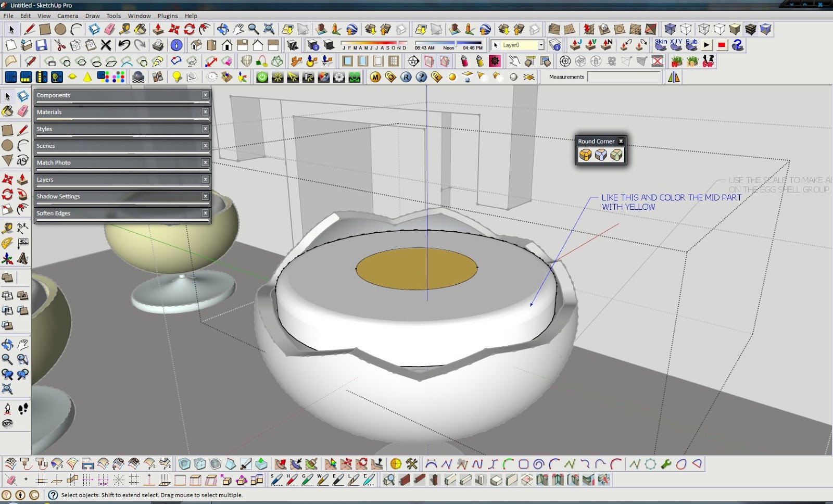Switch to Shaded face style
The width and height of the screenshot is (833, 504).
click(x=735, y=29)
